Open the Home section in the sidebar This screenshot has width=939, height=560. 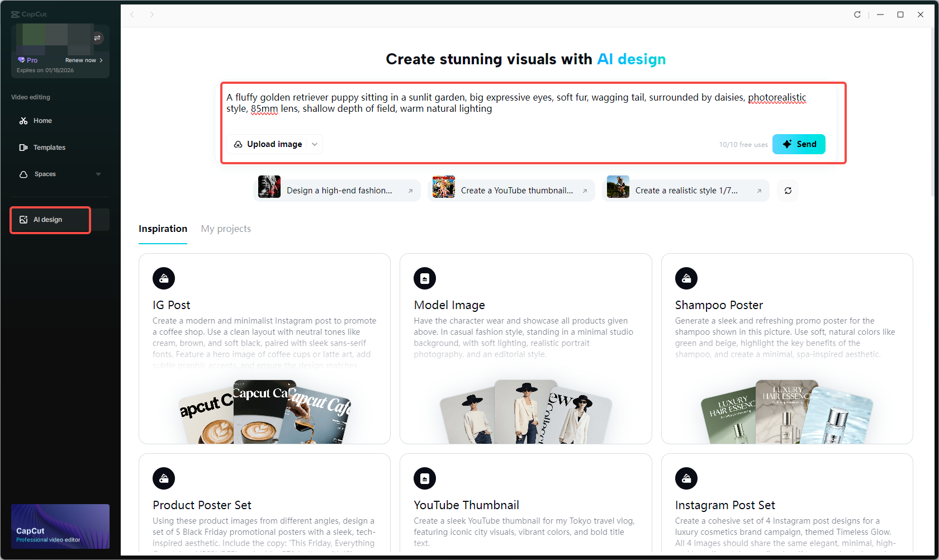coord(42,120)
